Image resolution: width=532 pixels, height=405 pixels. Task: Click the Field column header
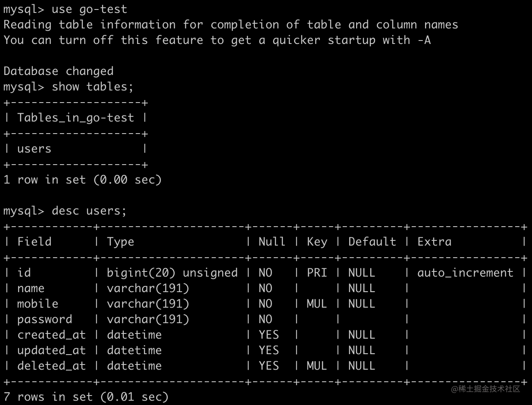pos(34,242)
